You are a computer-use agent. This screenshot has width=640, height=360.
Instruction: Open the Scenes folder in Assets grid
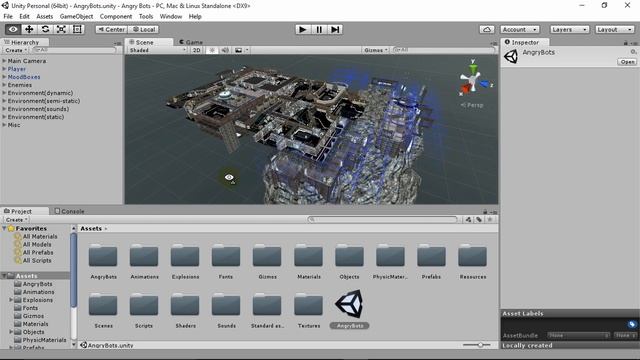[103, 310]
